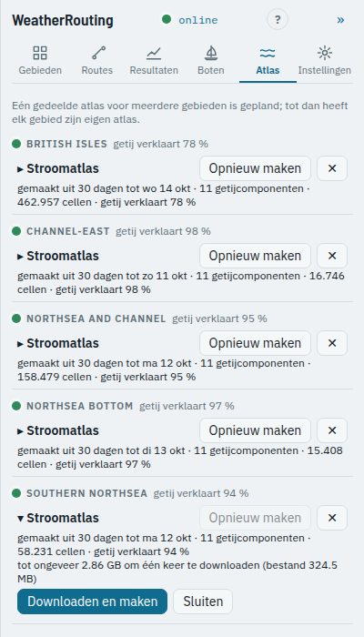Click Opnieuw maken for Northsea Bottom
This screenshot has height=637, width=364.
point(255,430)
